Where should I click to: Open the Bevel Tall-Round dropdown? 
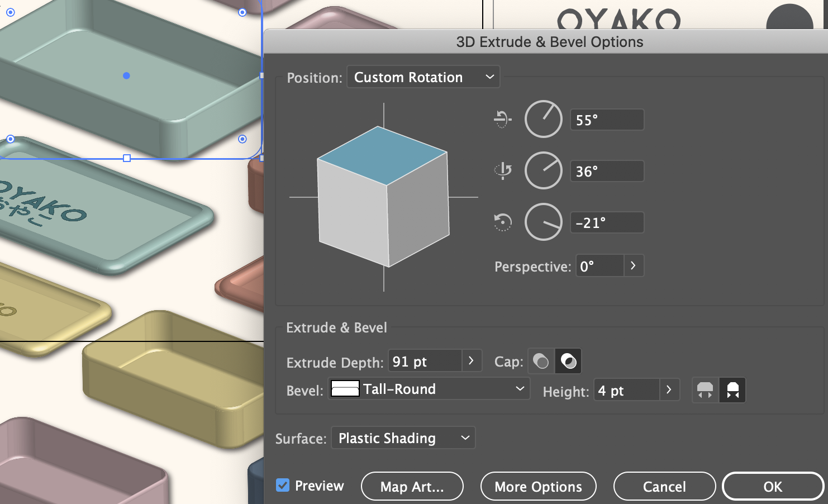[429, 389]
